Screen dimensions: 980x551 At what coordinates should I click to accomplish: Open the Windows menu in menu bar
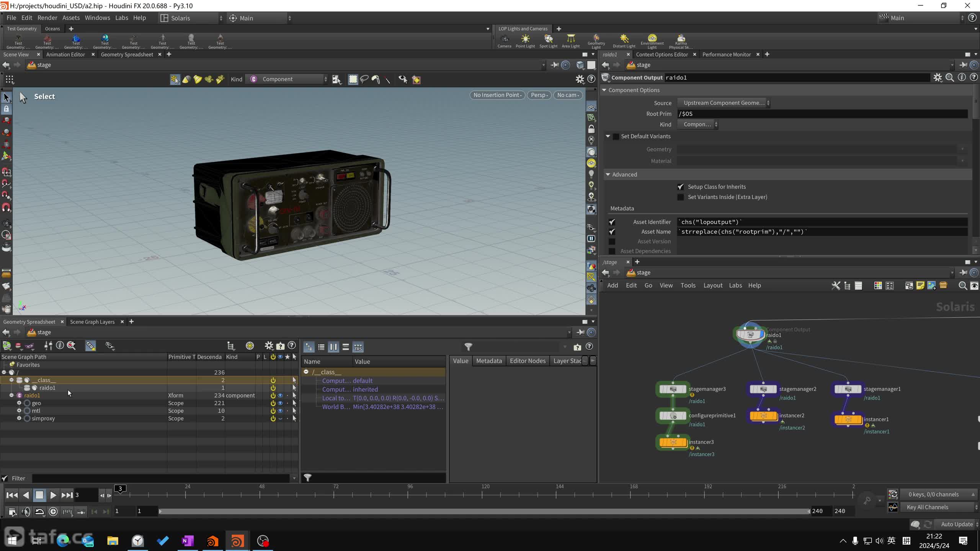click(x=97, y=18)
